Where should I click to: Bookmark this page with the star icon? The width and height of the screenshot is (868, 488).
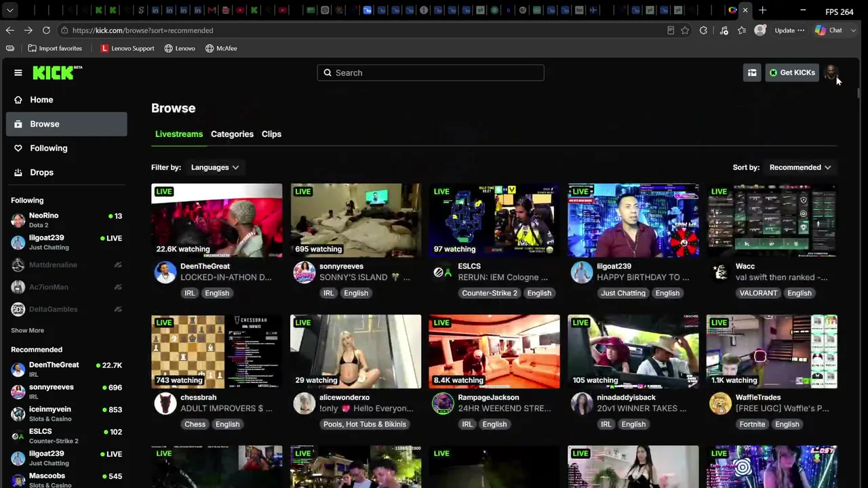[x=685, y=30]
